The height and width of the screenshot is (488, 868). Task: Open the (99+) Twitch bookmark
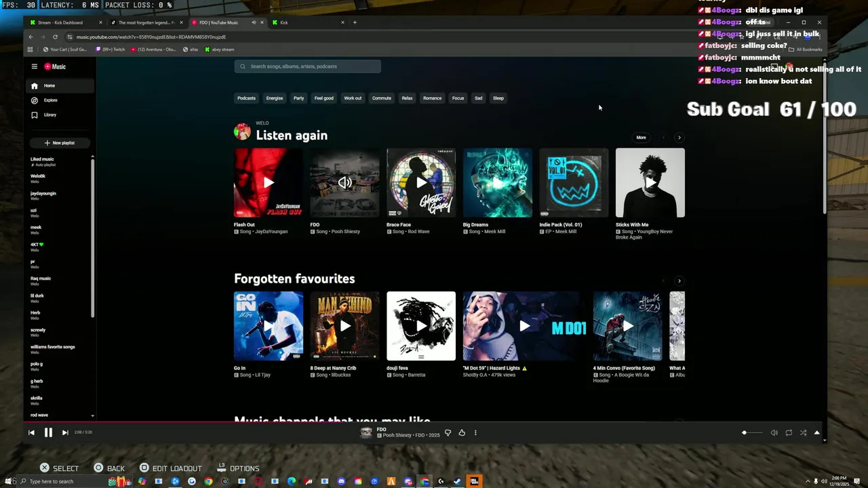(x=111, y=49)
